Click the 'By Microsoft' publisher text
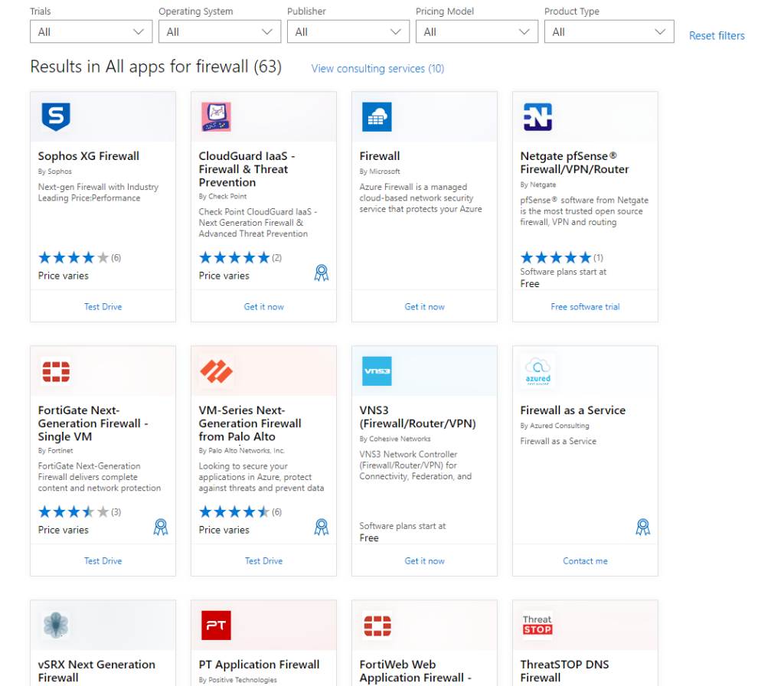 tap(380, 171)
